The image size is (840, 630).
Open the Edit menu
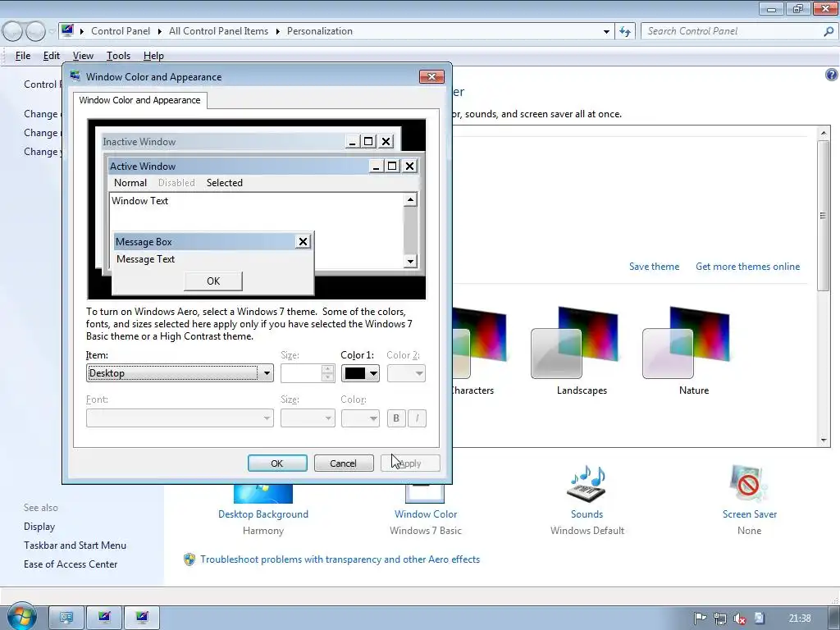coord(52,56)
